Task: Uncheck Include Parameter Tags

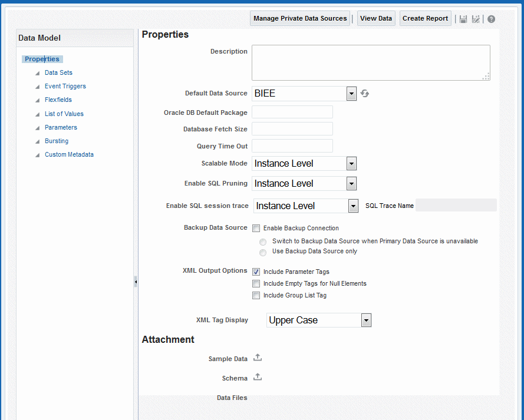Action: (256, 272)
